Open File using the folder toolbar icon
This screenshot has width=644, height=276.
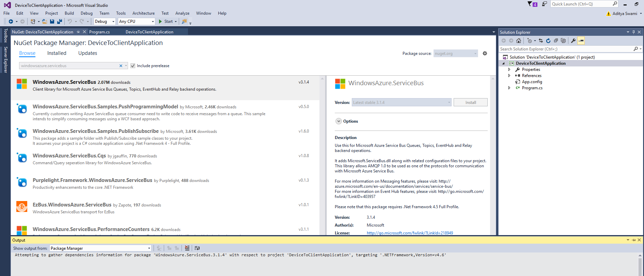[x=44, y=21]
